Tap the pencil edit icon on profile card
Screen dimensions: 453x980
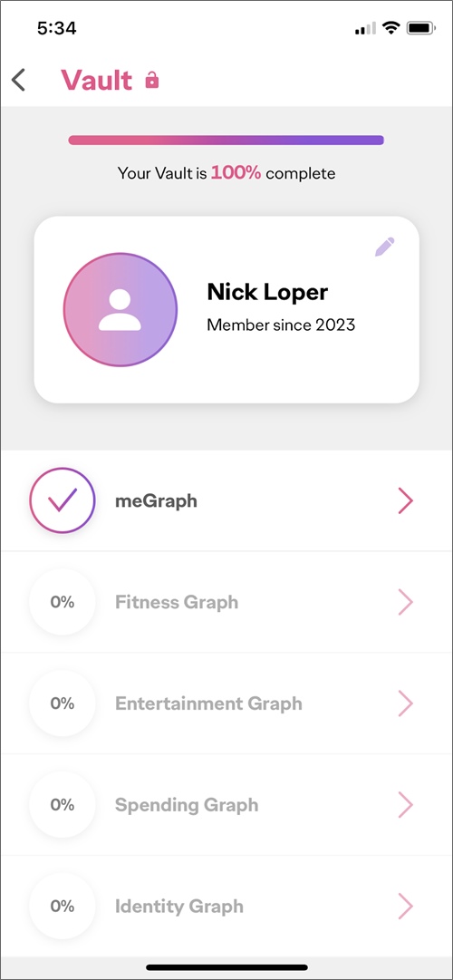coord(385,247)
